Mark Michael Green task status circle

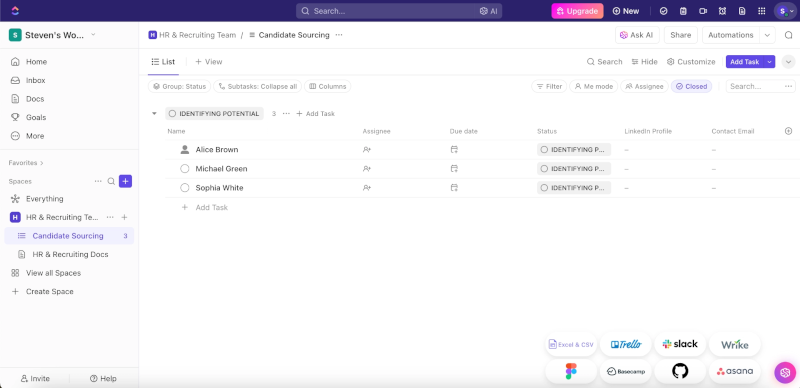[x=185, y=168]
